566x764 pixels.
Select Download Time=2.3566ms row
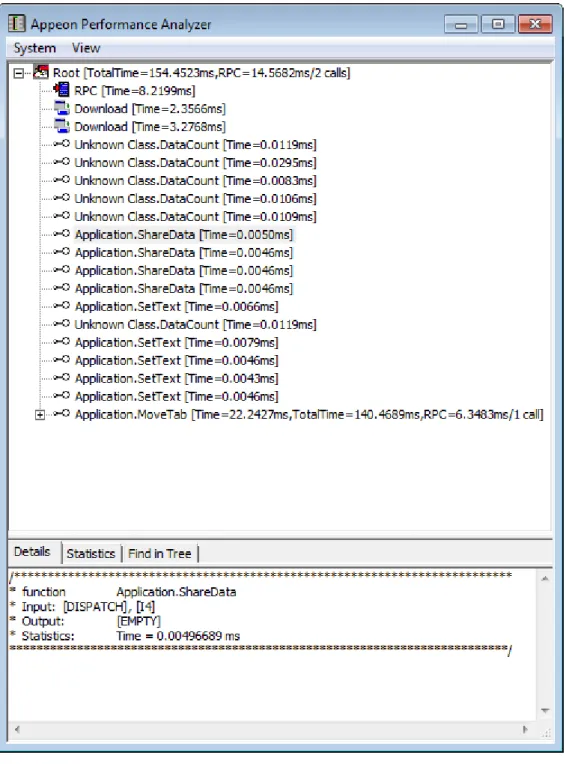[150, 109]
